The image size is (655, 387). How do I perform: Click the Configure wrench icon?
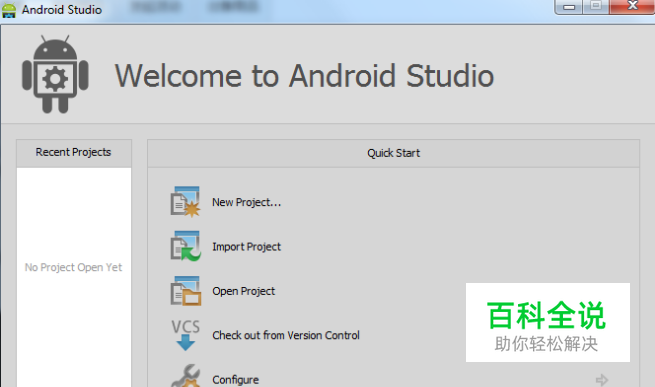click(x=185, y=376)
